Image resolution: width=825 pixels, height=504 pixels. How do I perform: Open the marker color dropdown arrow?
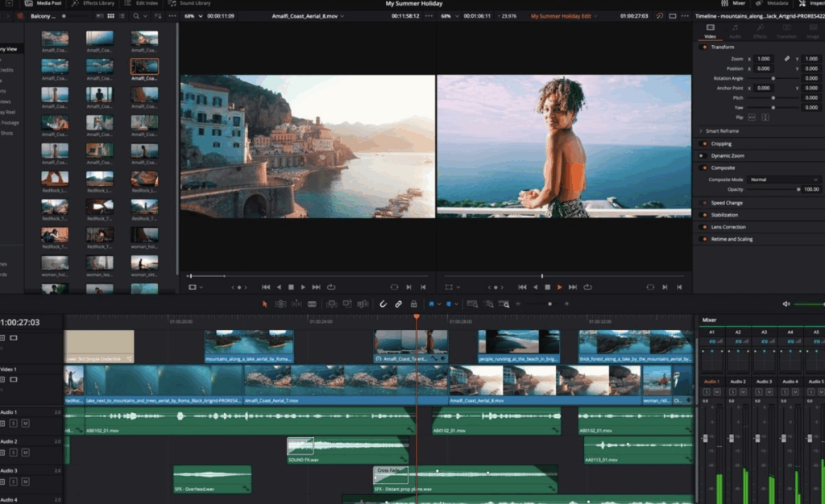(456, 304)
